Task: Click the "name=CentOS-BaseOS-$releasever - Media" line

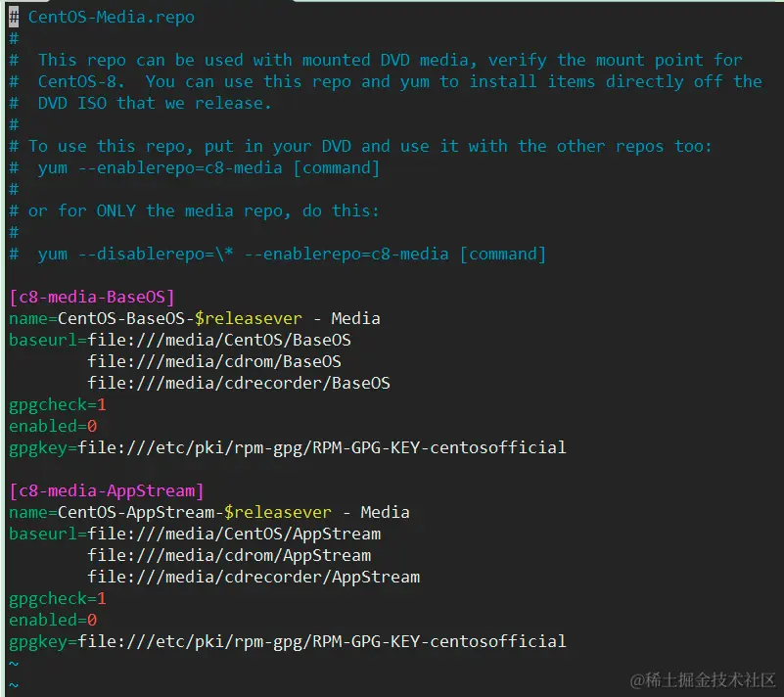Action: [195, 318]
